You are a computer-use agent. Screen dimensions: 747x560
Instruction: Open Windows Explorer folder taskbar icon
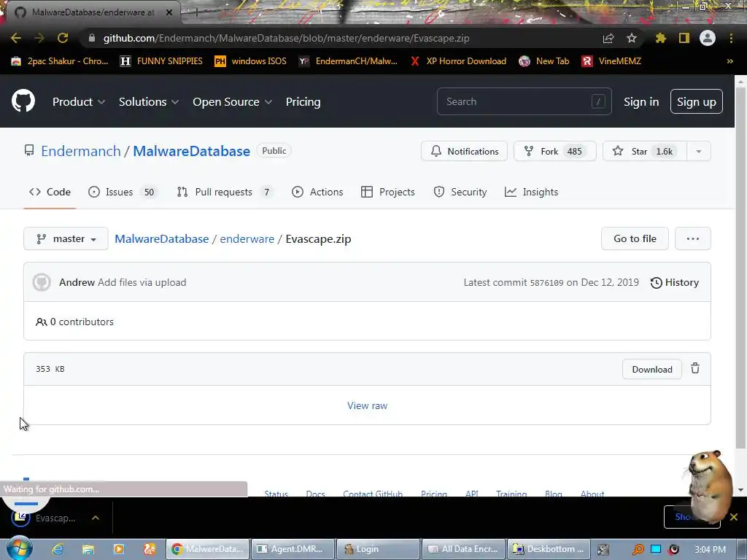tap(88, 549)
